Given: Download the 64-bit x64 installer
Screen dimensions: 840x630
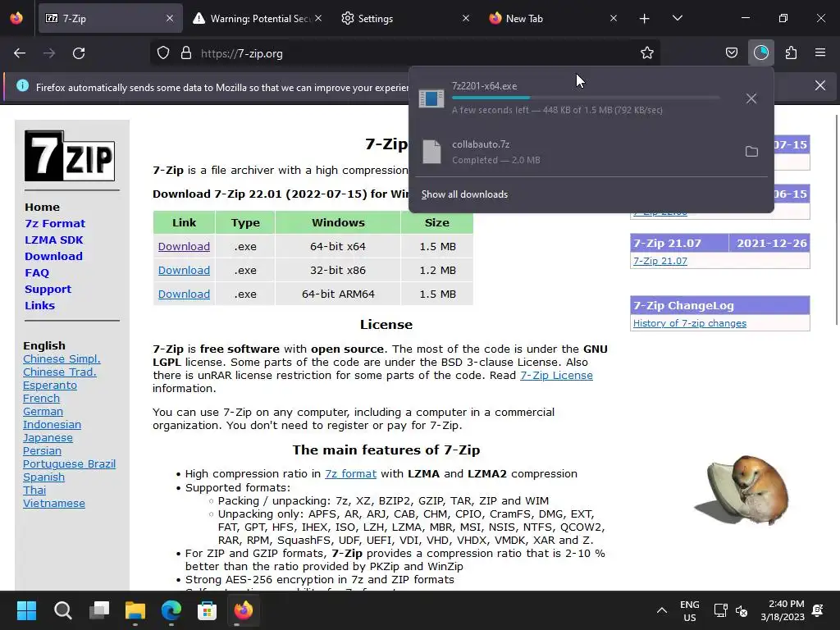Looking at the screenshot, I should [x=184, y=246].
